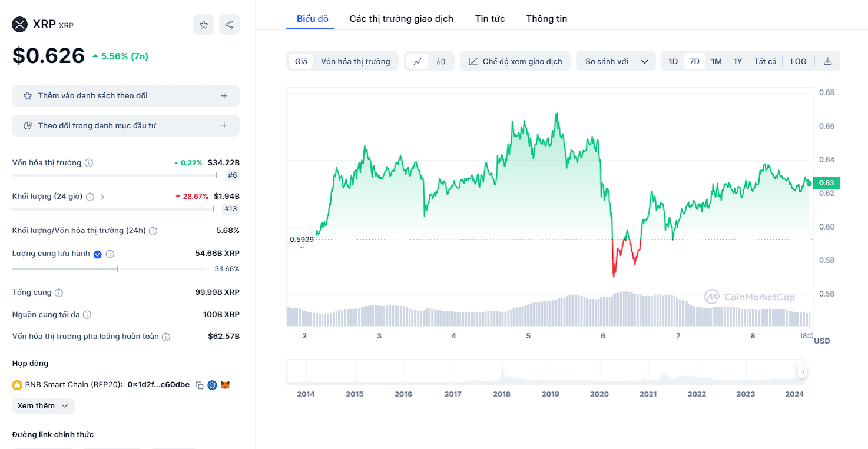Switch chart to Vốn hóa thị trường mode
868x449 pixels.
click(356, 61)
